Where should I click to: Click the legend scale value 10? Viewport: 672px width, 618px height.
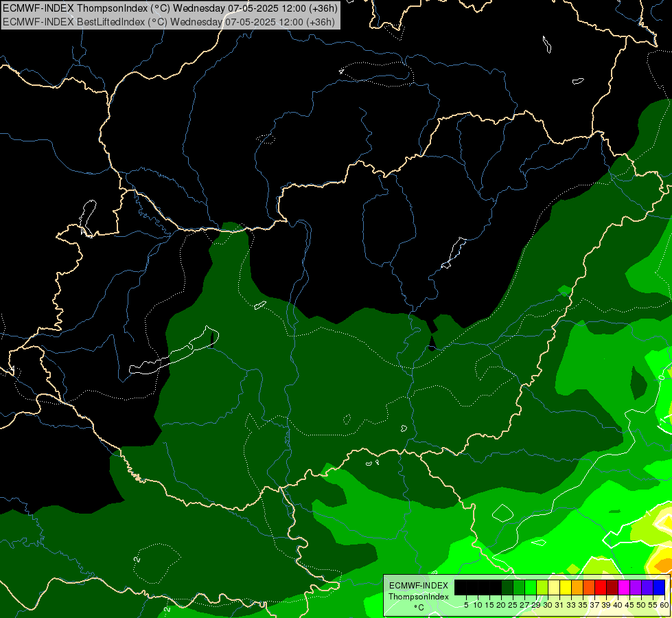pos(478,605)
